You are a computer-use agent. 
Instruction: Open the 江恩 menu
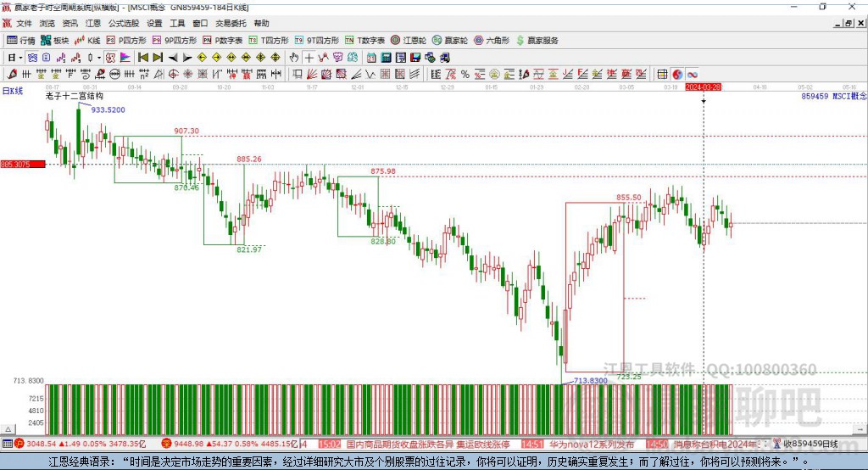93,23
